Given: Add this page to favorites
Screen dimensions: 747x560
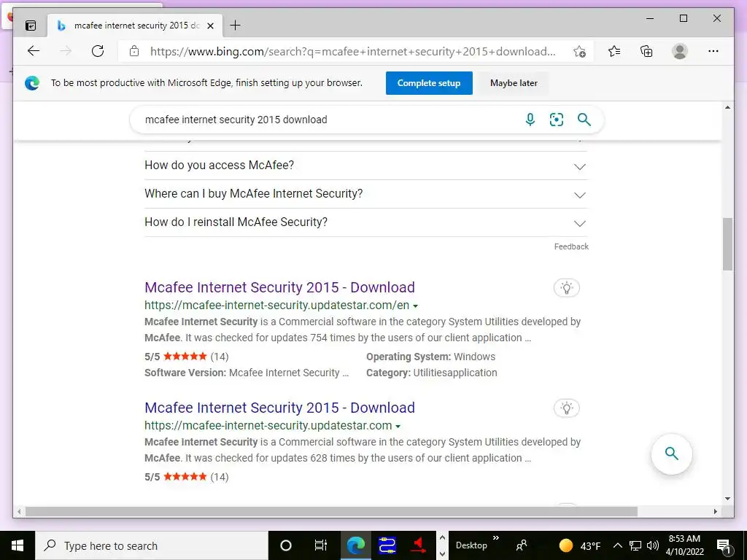Looking at the screenshot, I should (x=579, y=52).
